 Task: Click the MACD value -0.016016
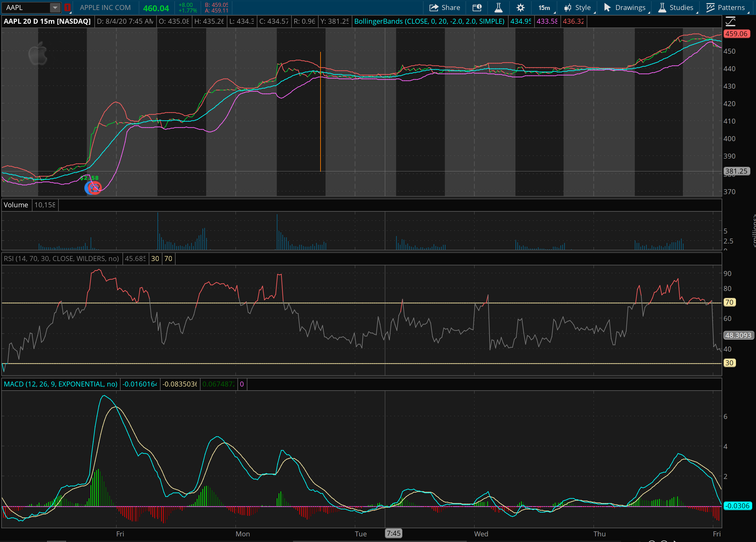[x=140, y=384]
